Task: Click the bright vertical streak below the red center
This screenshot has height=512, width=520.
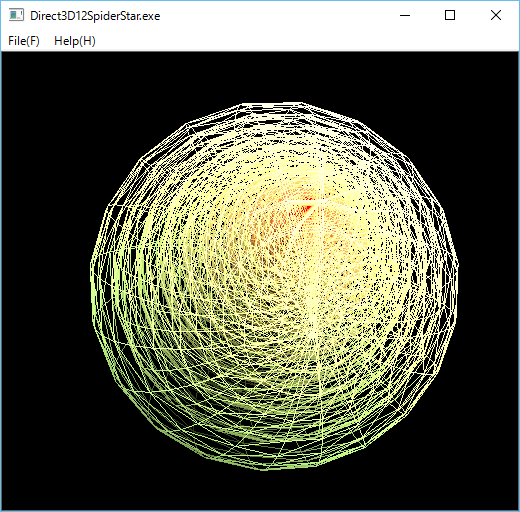Action: click(313, 300)
